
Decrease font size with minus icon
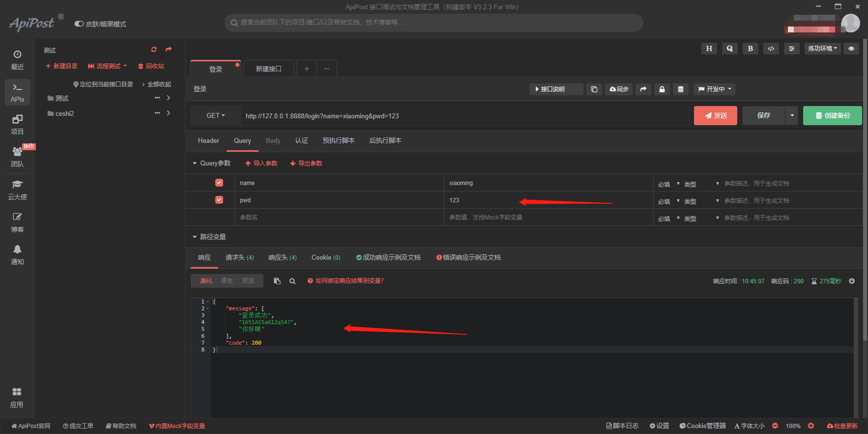[775, 426]
